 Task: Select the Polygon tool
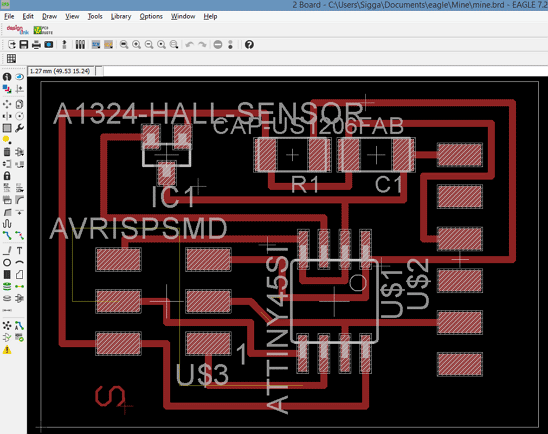[x=20, y=274]
